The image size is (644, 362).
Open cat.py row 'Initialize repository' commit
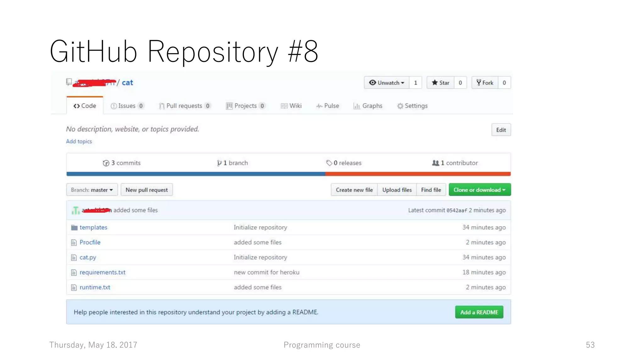coord(260,257)
